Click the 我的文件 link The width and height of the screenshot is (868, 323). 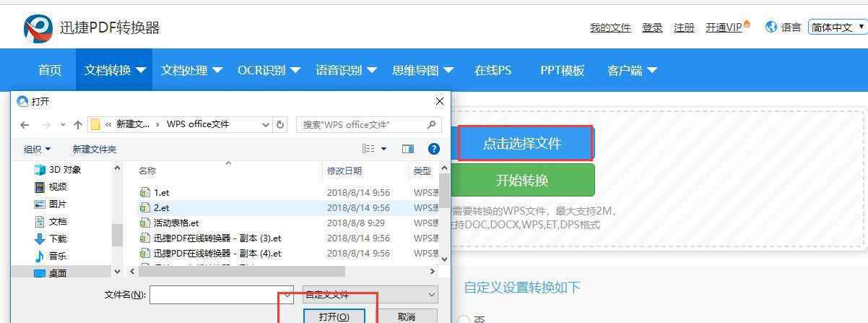click(610, 27)
